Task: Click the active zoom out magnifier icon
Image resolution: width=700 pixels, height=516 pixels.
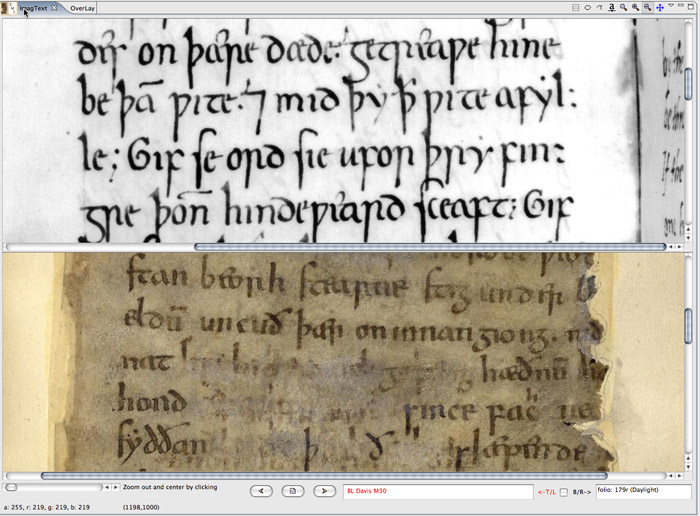Action: coord(647,8)
